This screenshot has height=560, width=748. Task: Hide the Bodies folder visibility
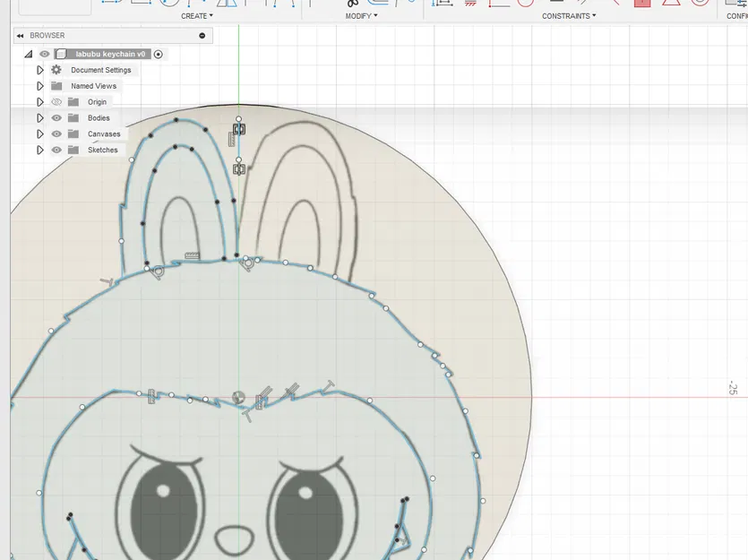pyautogui.click(x=56, y=118)
